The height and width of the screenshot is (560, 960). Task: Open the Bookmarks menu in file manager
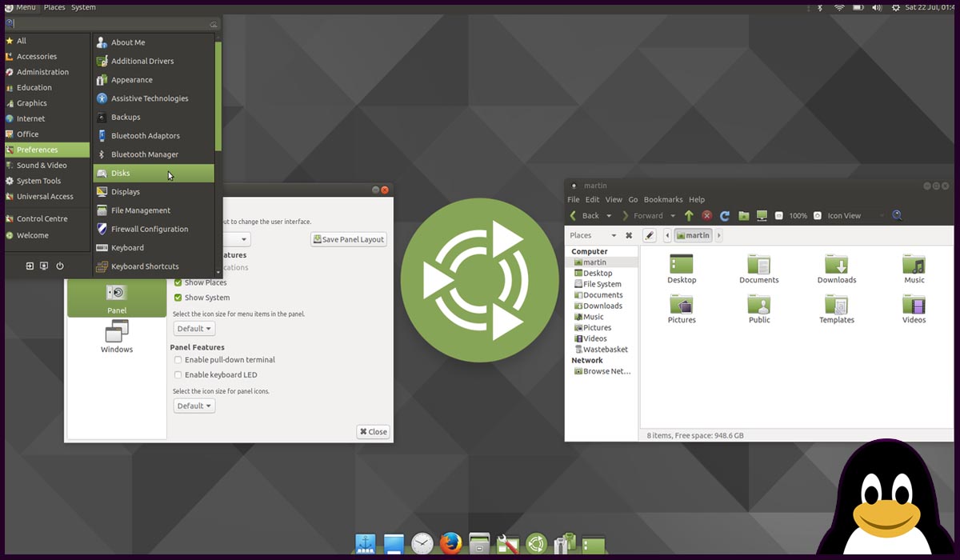pos(663,199)
